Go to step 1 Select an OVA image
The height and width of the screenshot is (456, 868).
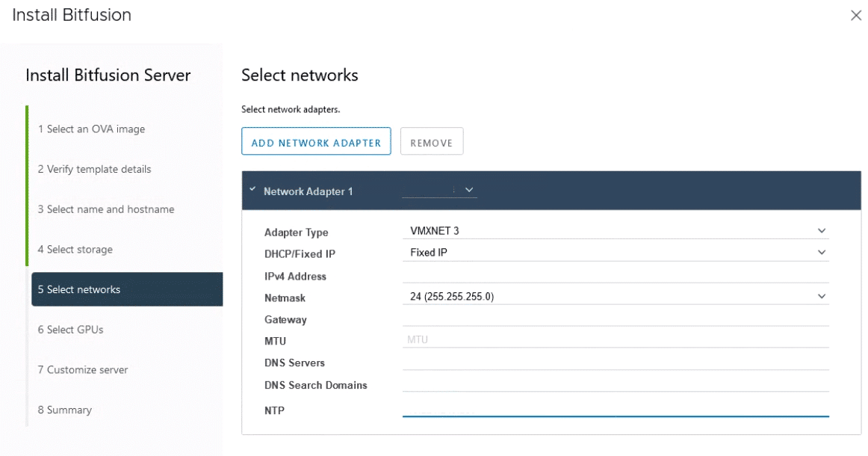[91, 129]
